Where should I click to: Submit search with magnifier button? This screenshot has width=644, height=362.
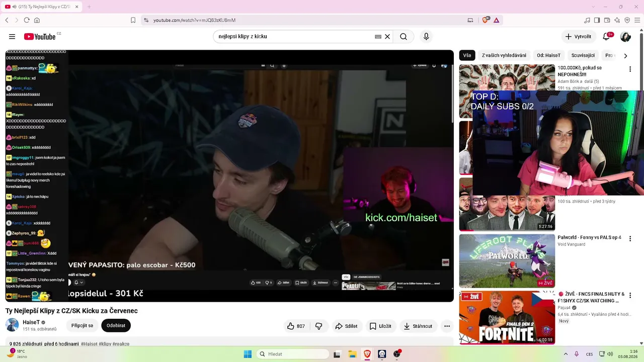click(404, 37)
